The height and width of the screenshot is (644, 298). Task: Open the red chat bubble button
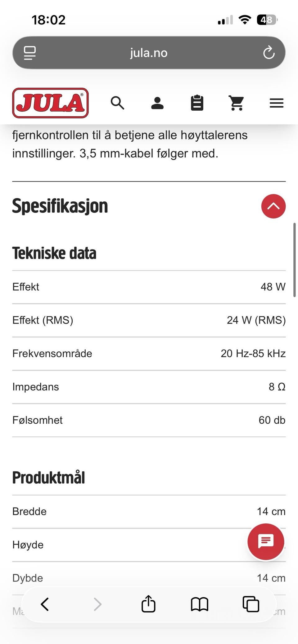point(266,542)
